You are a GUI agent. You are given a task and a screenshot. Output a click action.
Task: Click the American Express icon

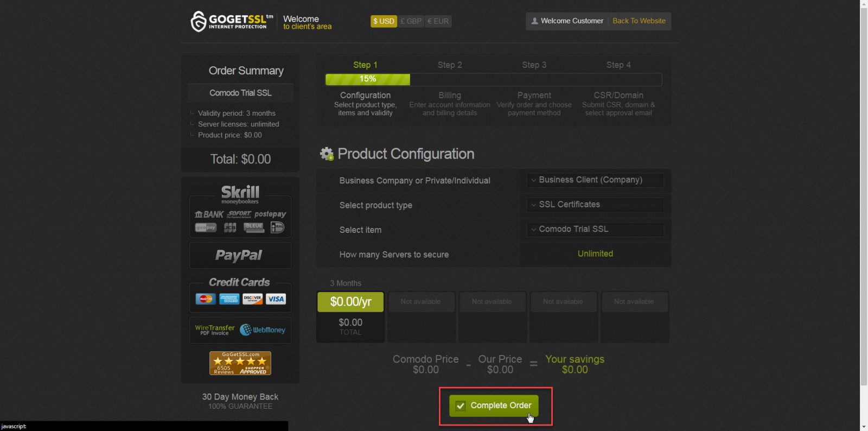click(229, 299)
